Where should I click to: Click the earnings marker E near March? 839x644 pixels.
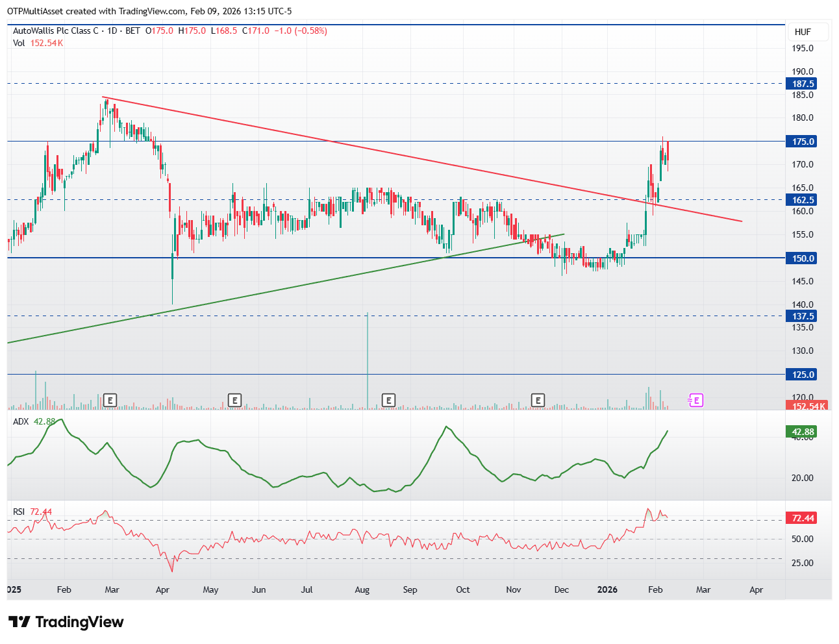[x=110, y=401]
